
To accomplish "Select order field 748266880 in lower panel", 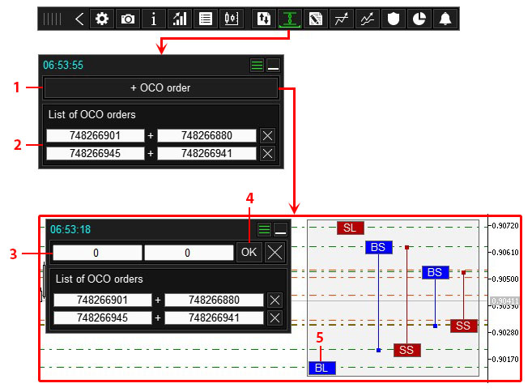I will 214,300.
